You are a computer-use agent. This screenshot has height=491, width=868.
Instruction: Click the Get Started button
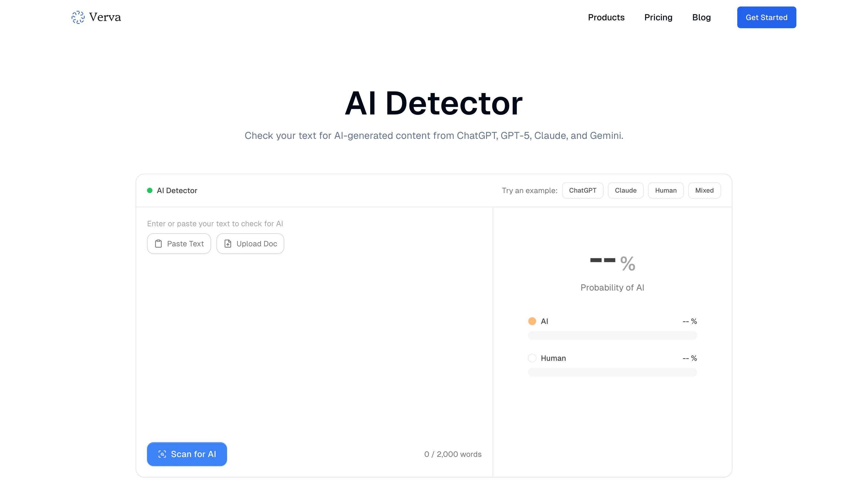pos(766,18)
